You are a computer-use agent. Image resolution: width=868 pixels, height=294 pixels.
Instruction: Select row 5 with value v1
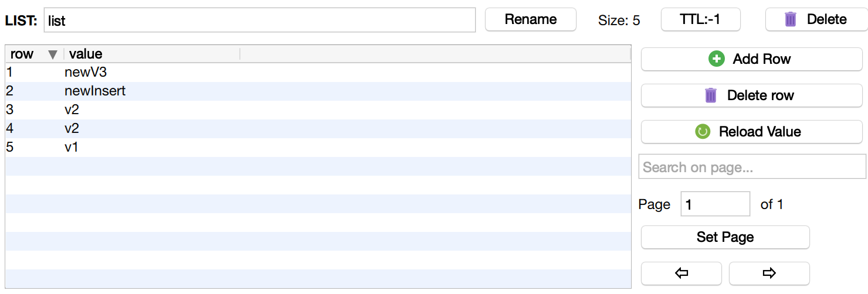pos(72,148)
